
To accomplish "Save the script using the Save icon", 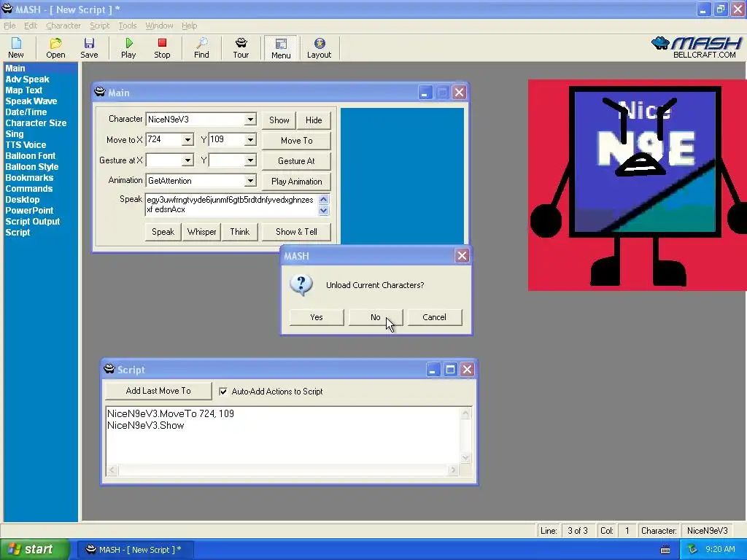I will 89,48.
